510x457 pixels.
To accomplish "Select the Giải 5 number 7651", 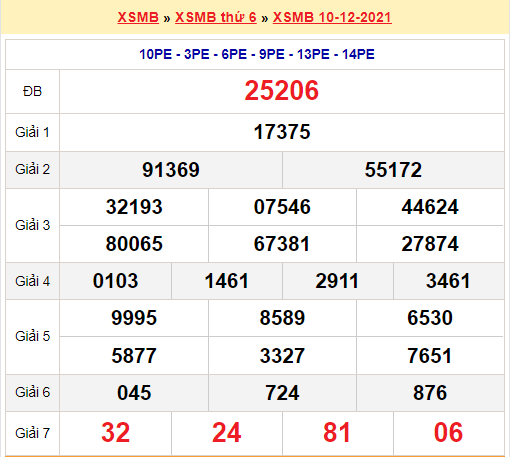I will click(x=430, y=355).
